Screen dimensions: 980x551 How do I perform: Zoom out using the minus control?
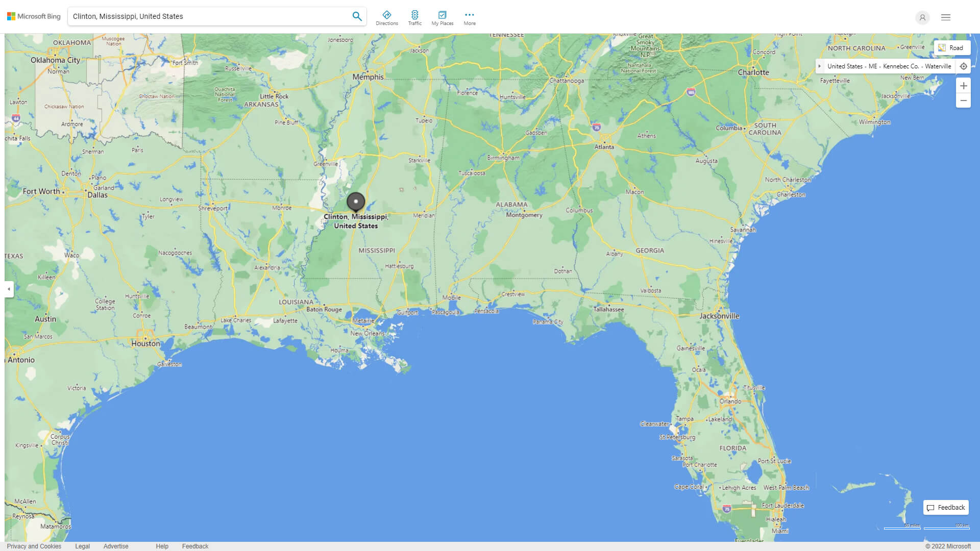click(x=964, y=101)
